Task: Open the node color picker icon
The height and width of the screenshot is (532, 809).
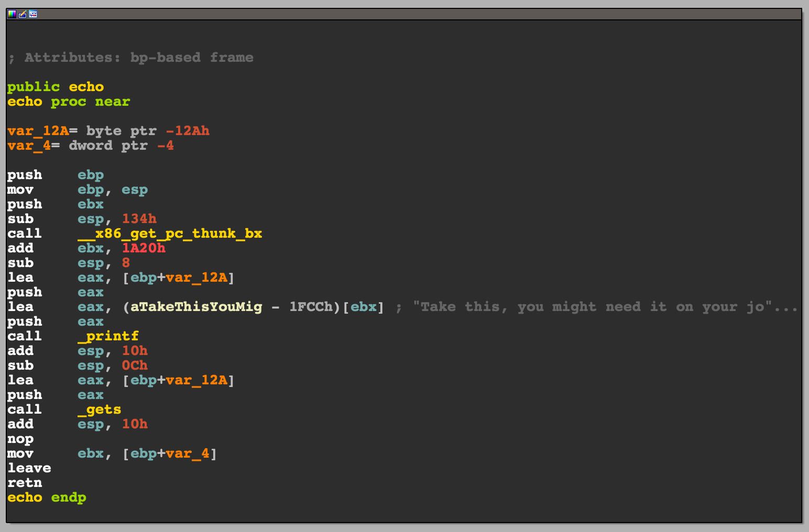Action: click(x=12, y=14)
